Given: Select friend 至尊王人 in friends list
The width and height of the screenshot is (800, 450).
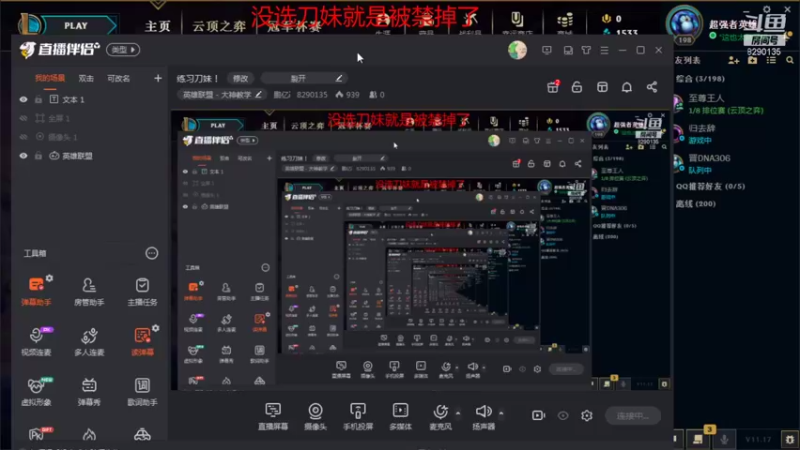Looking at the screenshot, I should click(735, 104).
